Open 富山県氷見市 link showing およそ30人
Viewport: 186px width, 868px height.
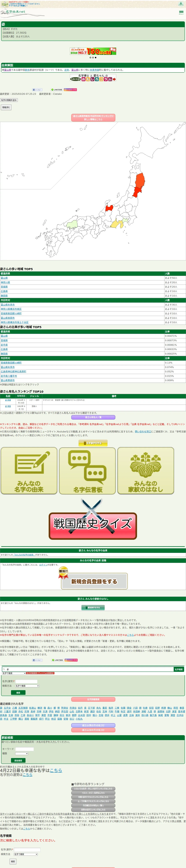coord(8,305)
